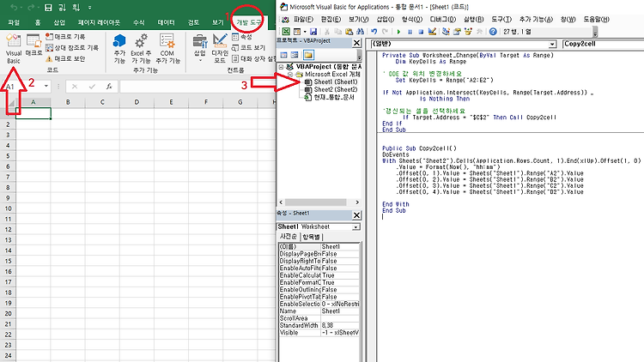Click the Break (pause) button in VBA toolbar
Screen dimensions: 644x362
click(x=410, y=32)
